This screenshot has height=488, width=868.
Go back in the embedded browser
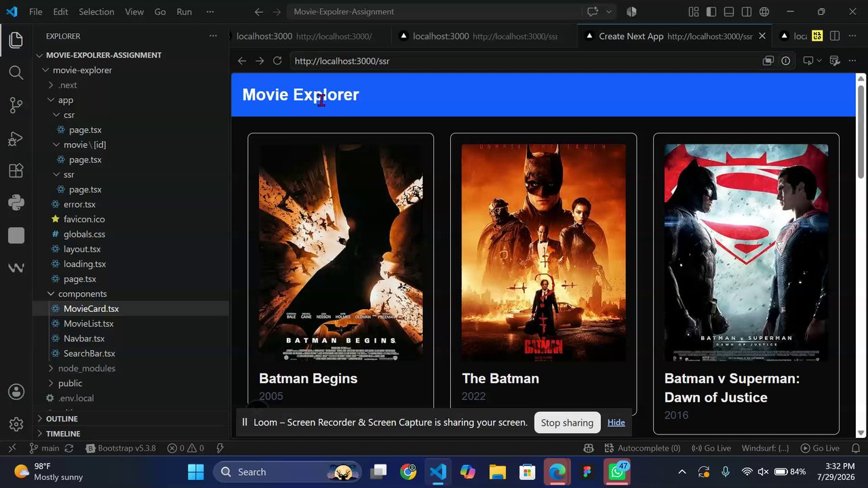pos(242,61)
